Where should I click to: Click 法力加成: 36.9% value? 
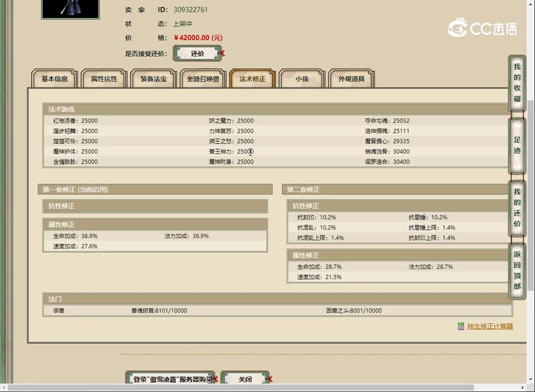(x=187, y=236)
